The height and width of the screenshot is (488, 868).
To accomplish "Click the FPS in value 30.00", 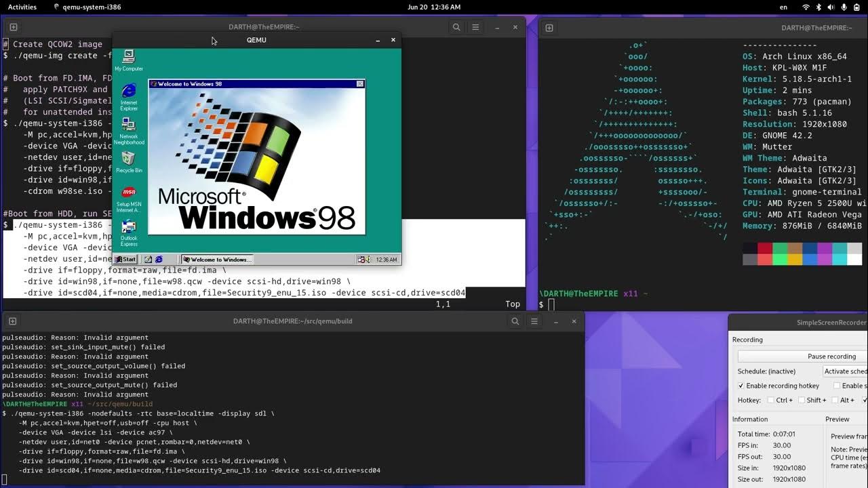I will pyautogui.click(x=782, y=445).
